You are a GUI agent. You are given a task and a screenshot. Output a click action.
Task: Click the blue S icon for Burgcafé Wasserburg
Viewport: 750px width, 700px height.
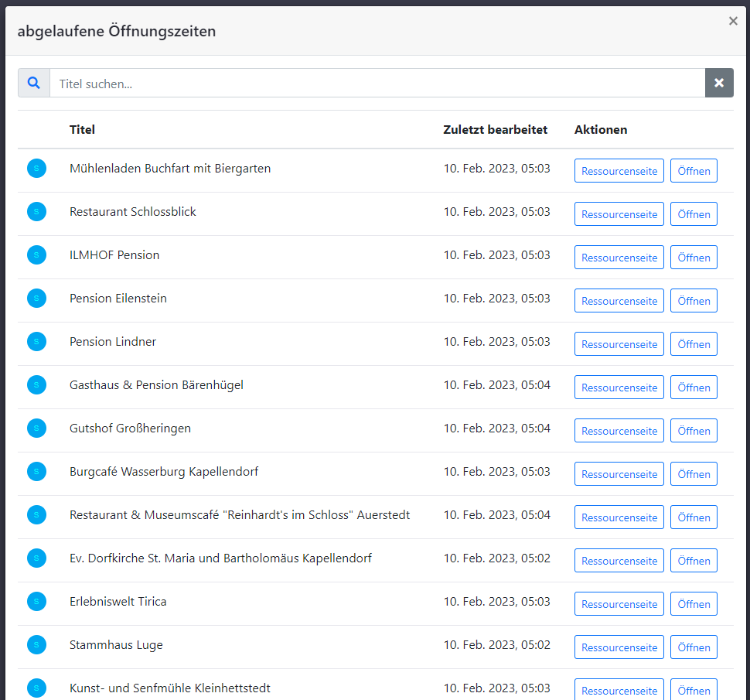coord(36,471)
